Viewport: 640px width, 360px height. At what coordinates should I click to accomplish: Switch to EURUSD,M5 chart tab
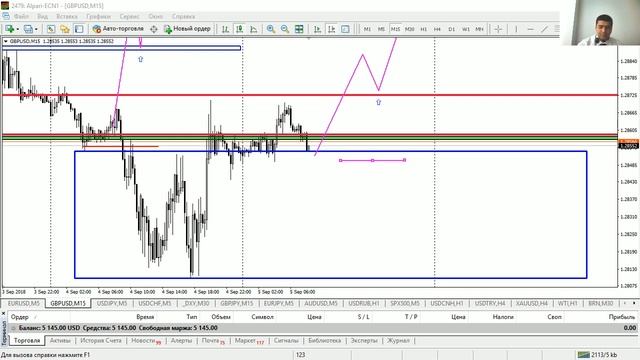(24, 303)
